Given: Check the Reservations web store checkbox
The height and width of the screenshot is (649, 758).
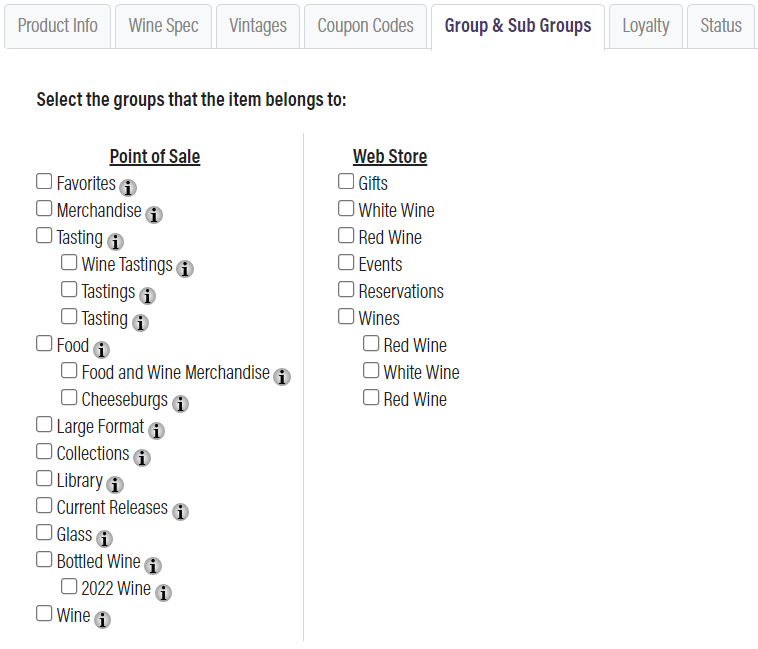Looking at the screenshot, I should (346, 290).
